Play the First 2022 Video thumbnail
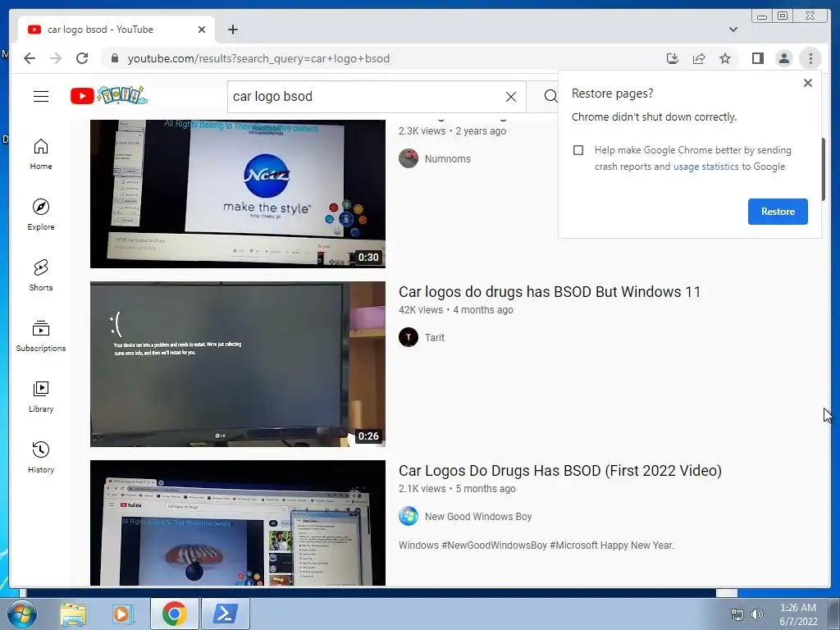The height and width of the screenshot is (630, 840). (x=237, y=523)
